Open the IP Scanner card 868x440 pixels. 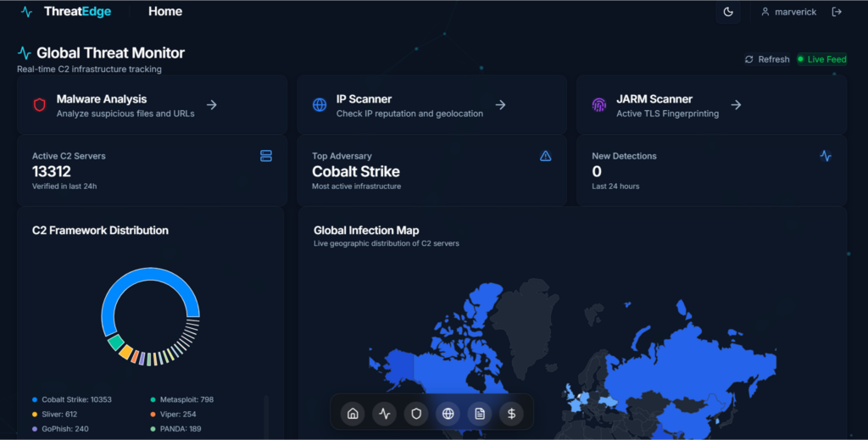click(431, 105)
